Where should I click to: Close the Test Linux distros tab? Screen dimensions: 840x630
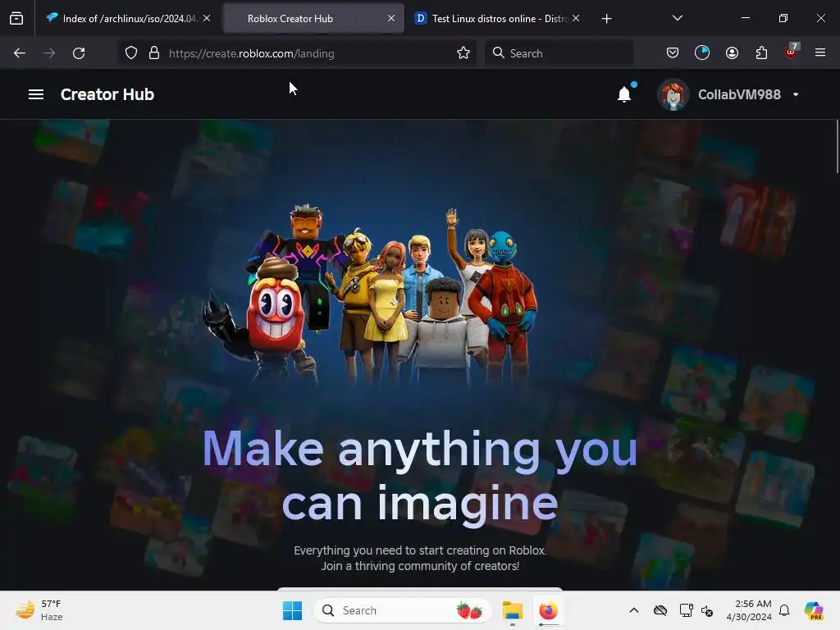(x=576, y=18)
